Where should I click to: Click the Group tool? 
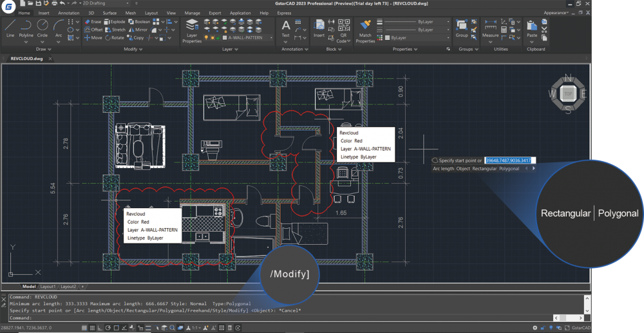click(x=462, y=29)
